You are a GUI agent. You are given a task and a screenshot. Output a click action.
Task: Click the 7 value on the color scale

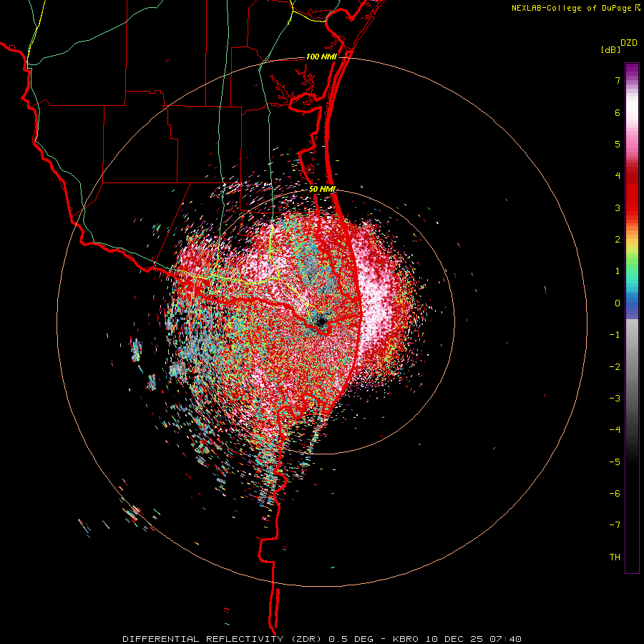[618, 80]
